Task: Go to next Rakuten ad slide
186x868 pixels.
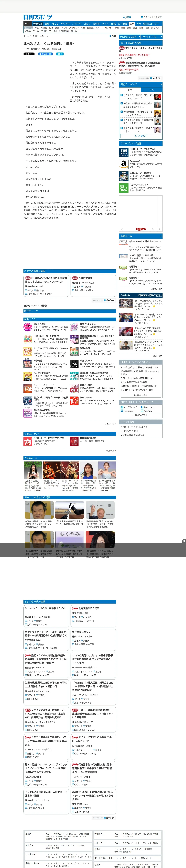Action: coord(160,229)
